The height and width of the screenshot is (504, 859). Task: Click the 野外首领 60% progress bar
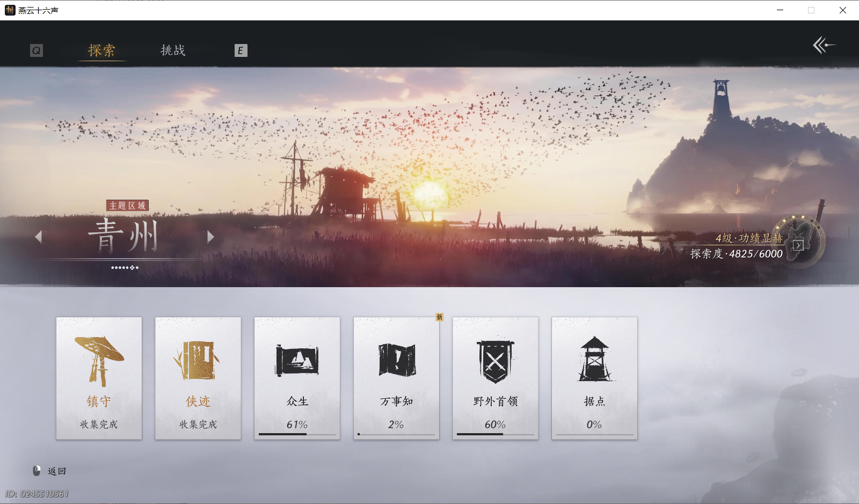[x=496, y=434]
